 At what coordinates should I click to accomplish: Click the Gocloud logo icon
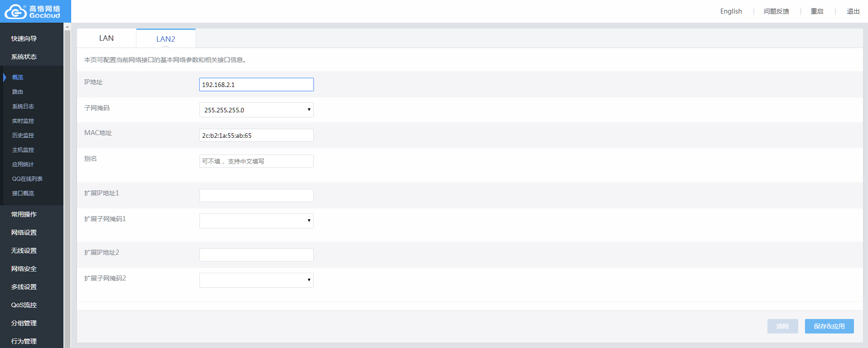(x=16, y=11)
